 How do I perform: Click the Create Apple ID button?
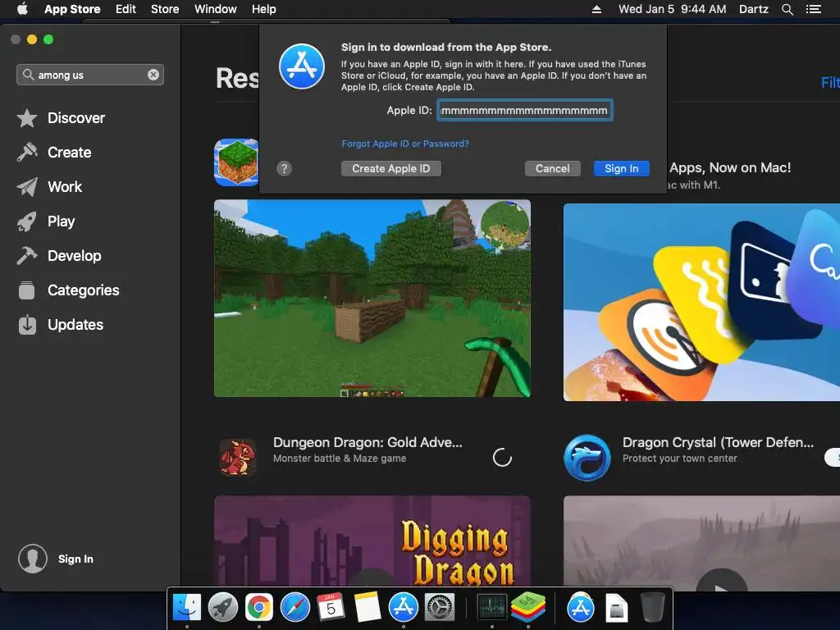391,169
